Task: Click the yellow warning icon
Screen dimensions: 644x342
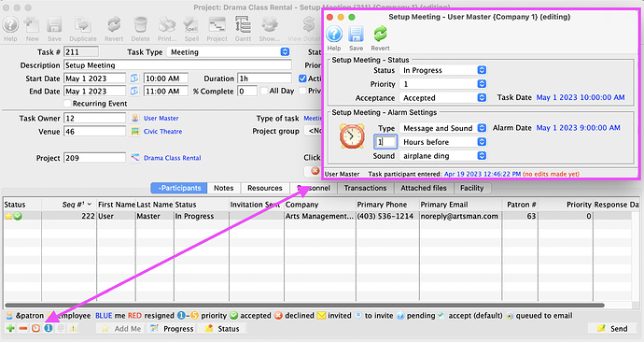Action: [x=73, y=328]
